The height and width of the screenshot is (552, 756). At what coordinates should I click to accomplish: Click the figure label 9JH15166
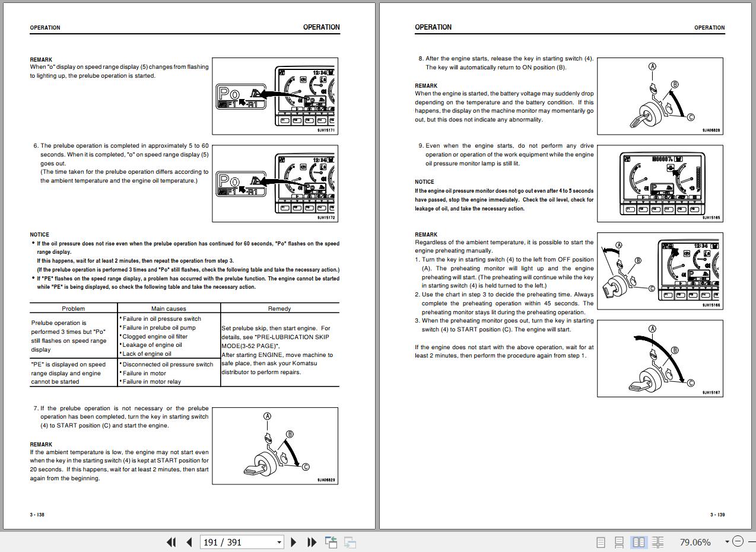point(711,305)
